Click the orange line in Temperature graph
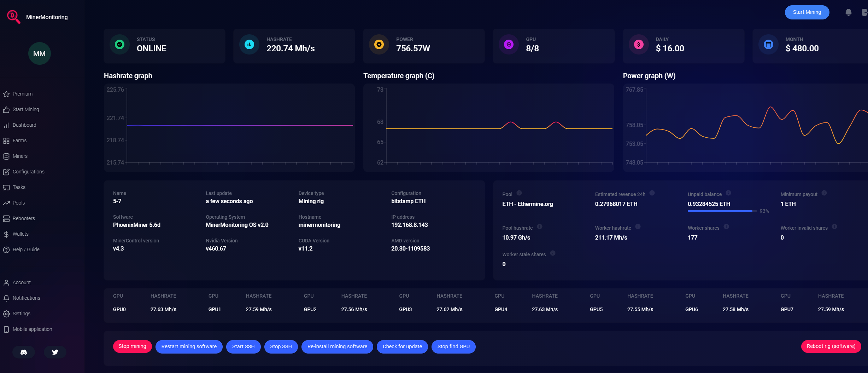This screenshot has width=868, height=373. pyautogui.click(x=442, y=128)
